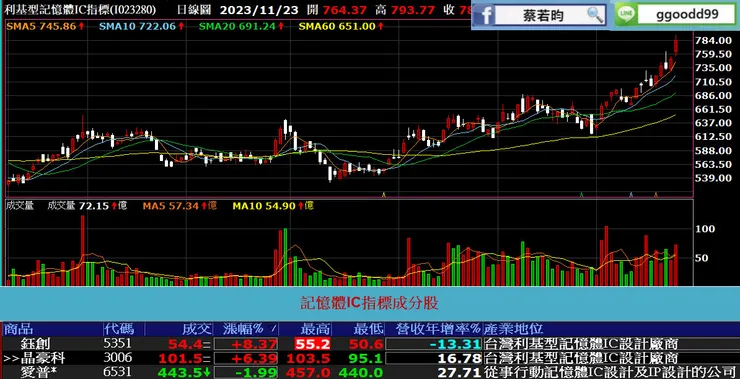Click the 637.00 price axis label
The height and width of the screenshot is (379, 740).
pos(713,123)
